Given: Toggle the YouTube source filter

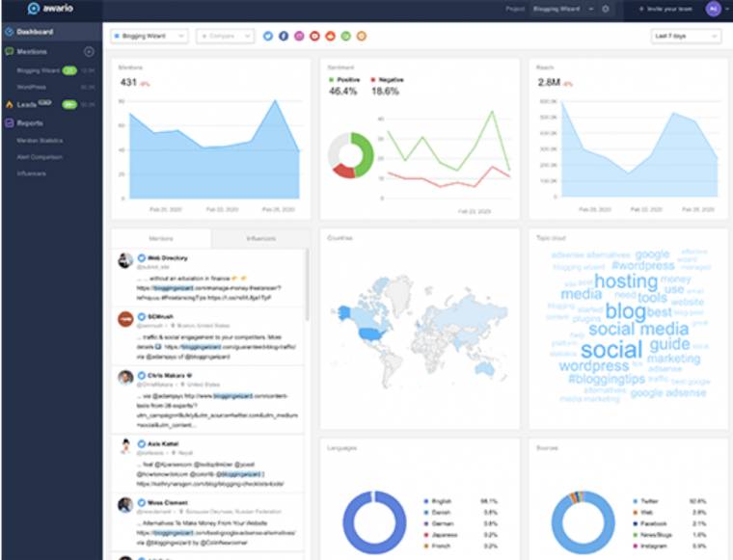Looking at the screenshot, I should (314, 36).
